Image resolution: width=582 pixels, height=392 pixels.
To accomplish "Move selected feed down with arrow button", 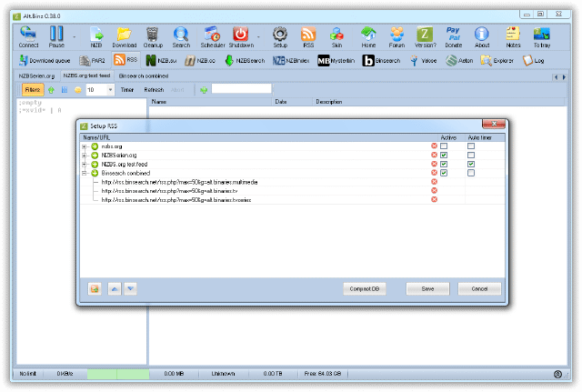I will point(131,289).
